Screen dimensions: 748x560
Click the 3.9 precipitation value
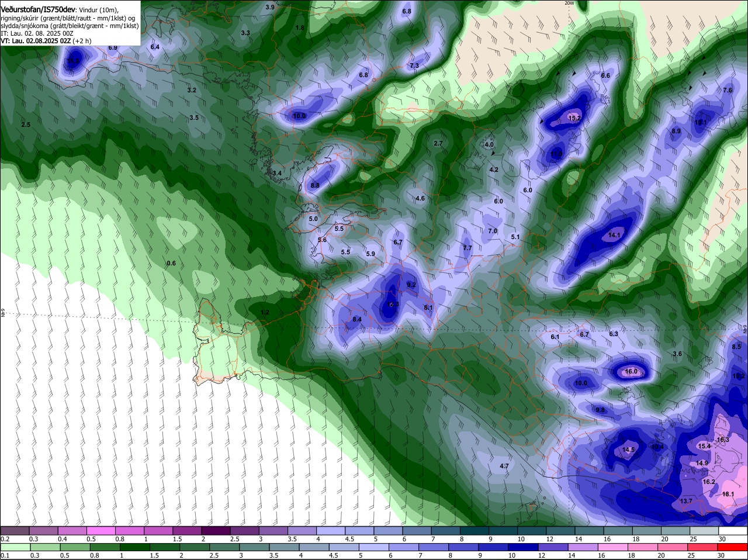pos(270,7)
